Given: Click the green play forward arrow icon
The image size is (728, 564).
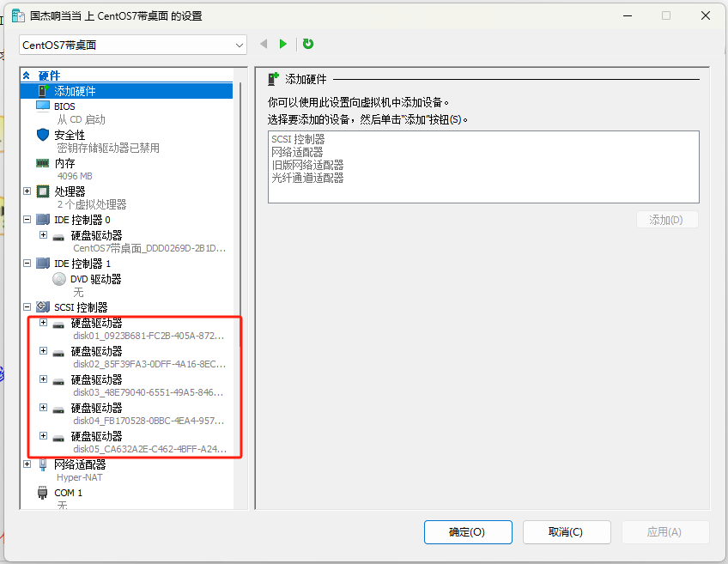Looking at the screenshot, I should (282, 44).
